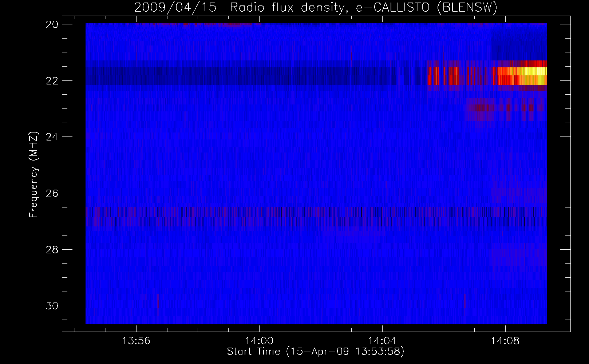
Task: Select the 'Frequency (MHZ)' axis label
Action: click(33, 175)
